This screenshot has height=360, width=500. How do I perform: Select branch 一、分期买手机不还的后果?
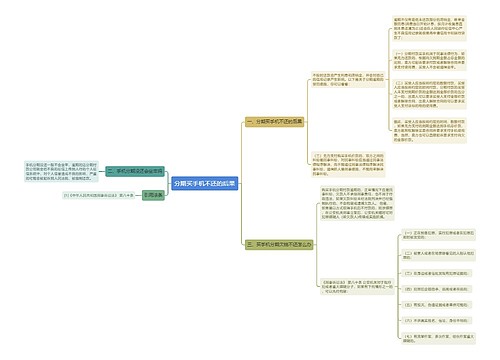[275, 122]
